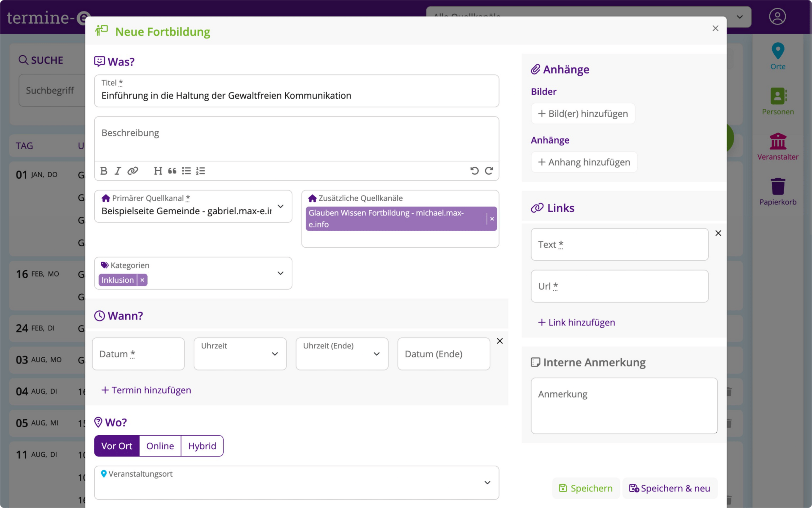812x508 pixels.
Task: Open the Primärer Quellkanal dropdown
Action: pos(193,206)
